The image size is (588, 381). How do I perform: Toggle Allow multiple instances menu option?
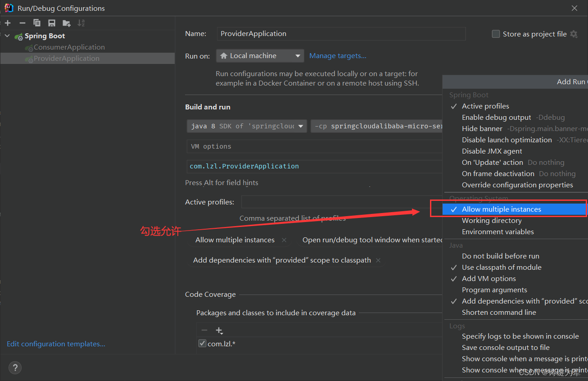click(515, 209)
